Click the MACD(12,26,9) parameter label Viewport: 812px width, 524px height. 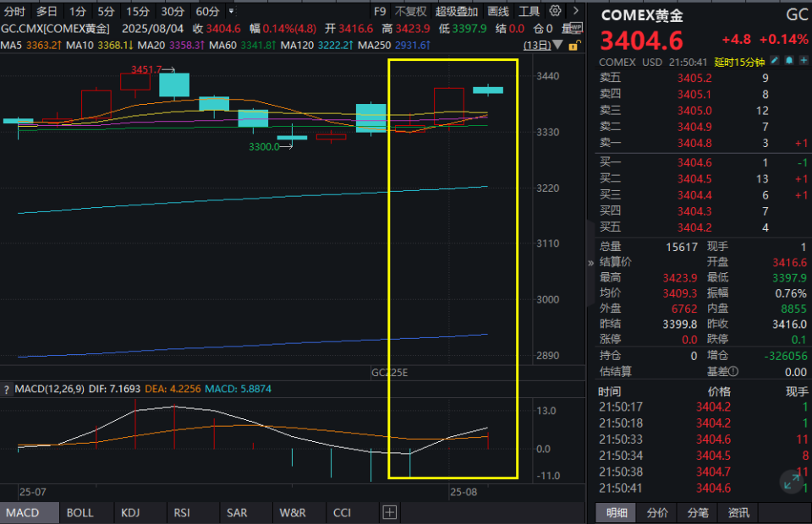pyautogui.click(x=50, y=389)
